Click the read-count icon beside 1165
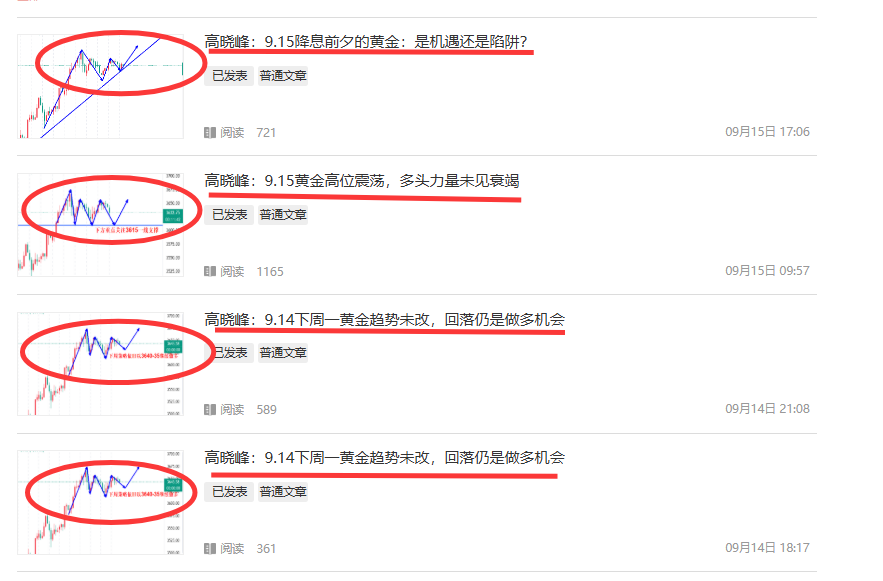 [x=209, y=271]
